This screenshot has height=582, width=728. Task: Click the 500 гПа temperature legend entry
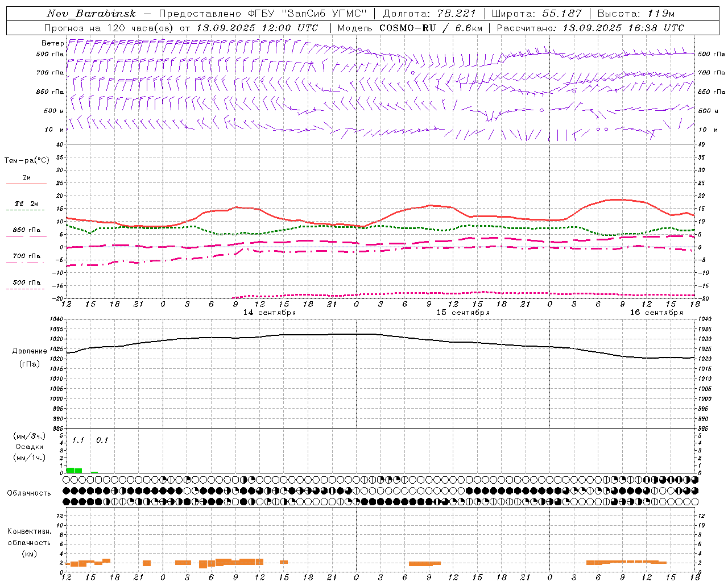pyautogui.click(x=27, y=282)
